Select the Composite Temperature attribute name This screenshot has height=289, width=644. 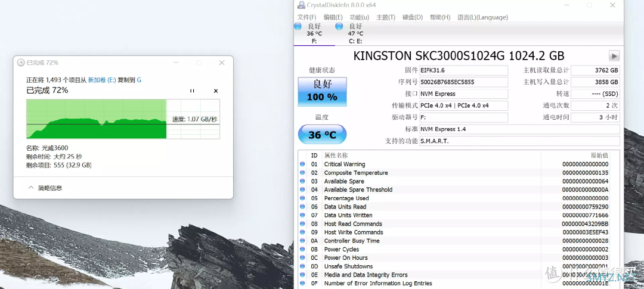(x=355, y=173)
